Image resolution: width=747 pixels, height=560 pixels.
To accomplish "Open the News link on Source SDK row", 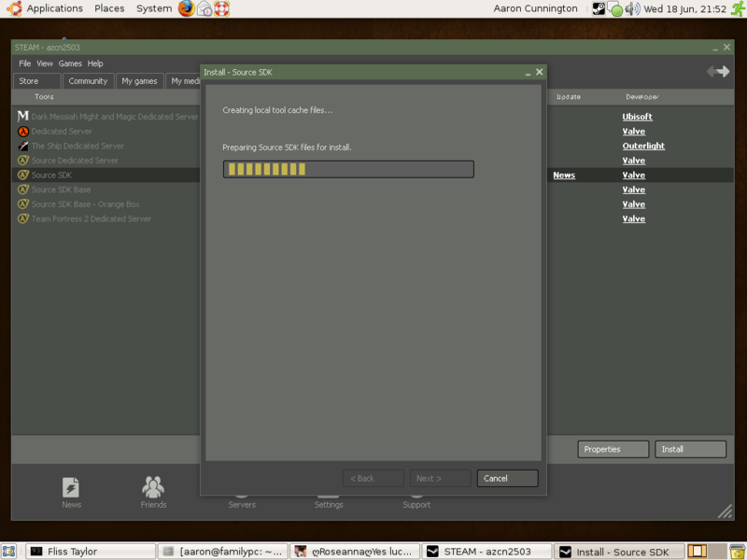I will coord(564,175).
